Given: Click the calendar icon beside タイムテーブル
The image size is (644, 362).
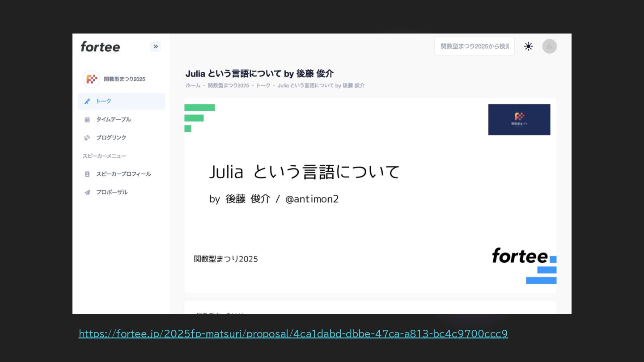Looking at the screenshot, I should pyautogui.click(x=87, y=120).
